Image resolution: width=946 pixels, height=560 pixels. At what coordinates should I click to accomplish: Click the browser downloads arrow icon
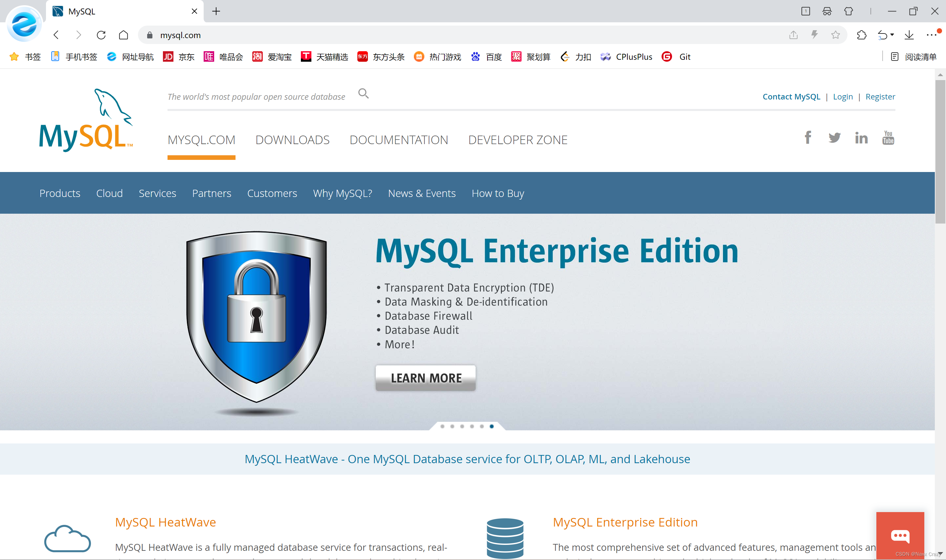(x=909, y=35)
